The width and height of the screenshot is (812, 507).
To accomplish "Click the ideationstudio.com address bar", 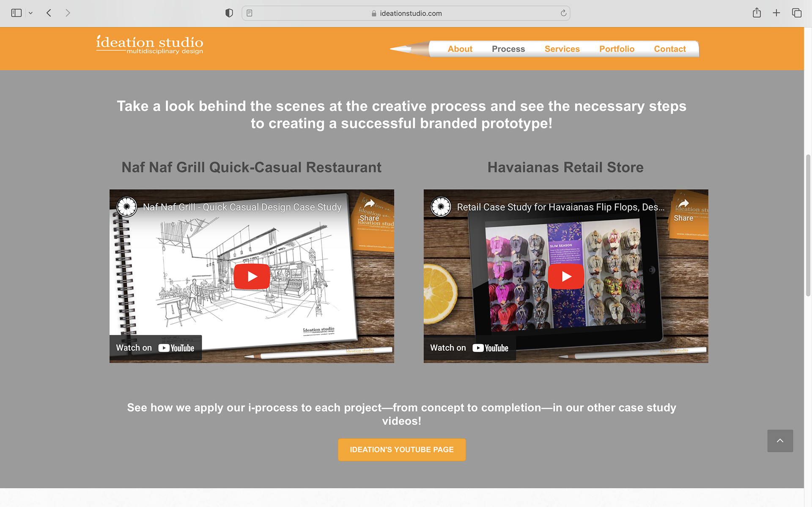I will [x=406, y=13].
